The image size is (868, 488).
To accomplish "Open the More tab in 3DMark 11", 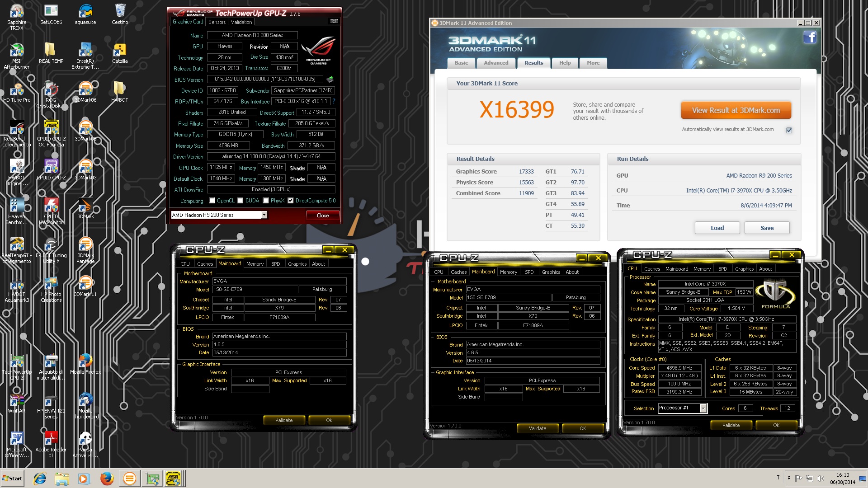I will click(593, 63).
